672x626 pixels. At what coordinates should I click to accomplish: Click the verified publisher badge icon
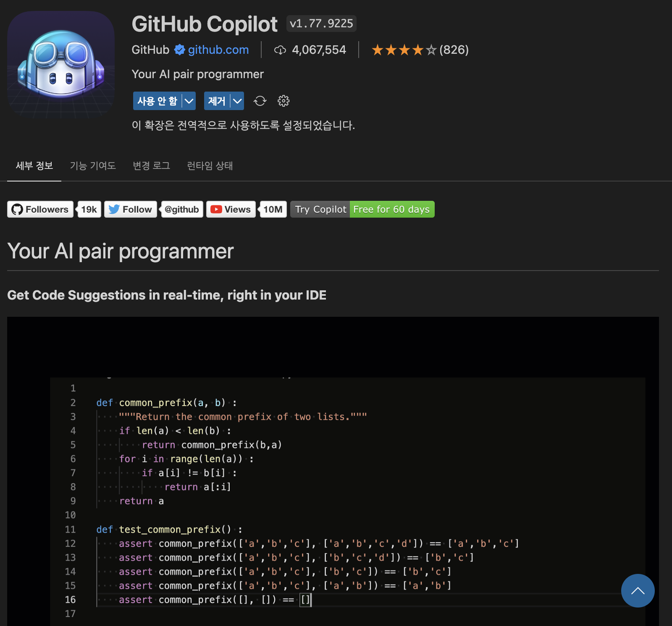point(180,50)
